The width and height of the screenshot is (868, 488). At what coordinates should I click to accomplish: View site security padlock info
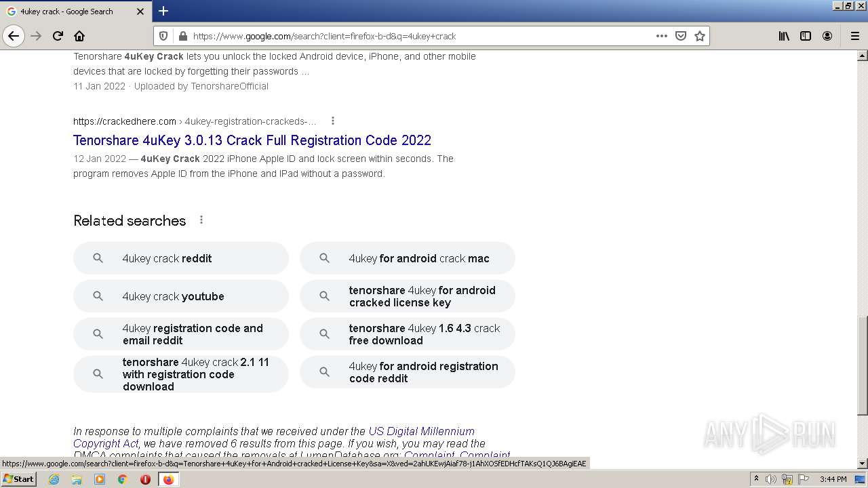coord(182,36)
